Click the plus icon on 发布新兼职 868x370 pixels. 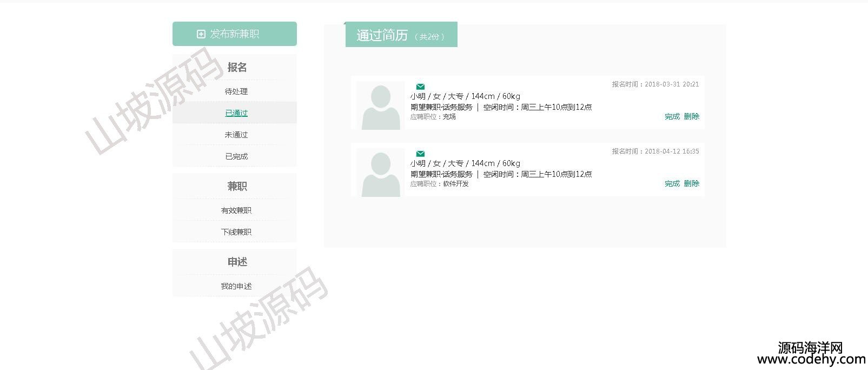pyautogui.click(x=201, y=34)
